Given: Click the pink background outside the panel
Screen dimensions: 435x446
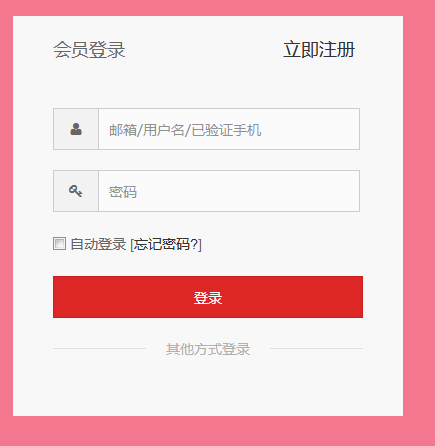Looking at the screenshot, I should click(419, 223).
